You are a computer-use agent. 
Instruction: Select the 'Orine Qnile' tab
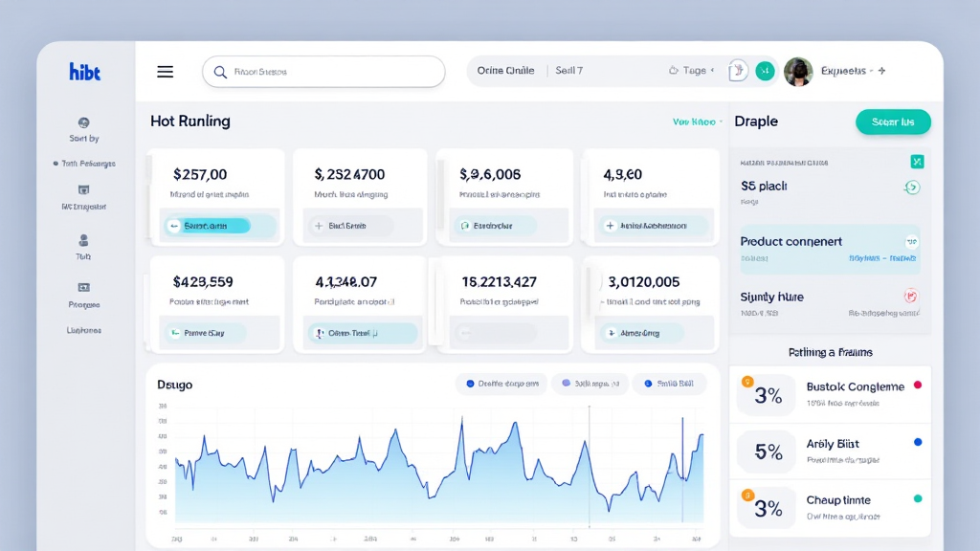click(x=505, y=71)
